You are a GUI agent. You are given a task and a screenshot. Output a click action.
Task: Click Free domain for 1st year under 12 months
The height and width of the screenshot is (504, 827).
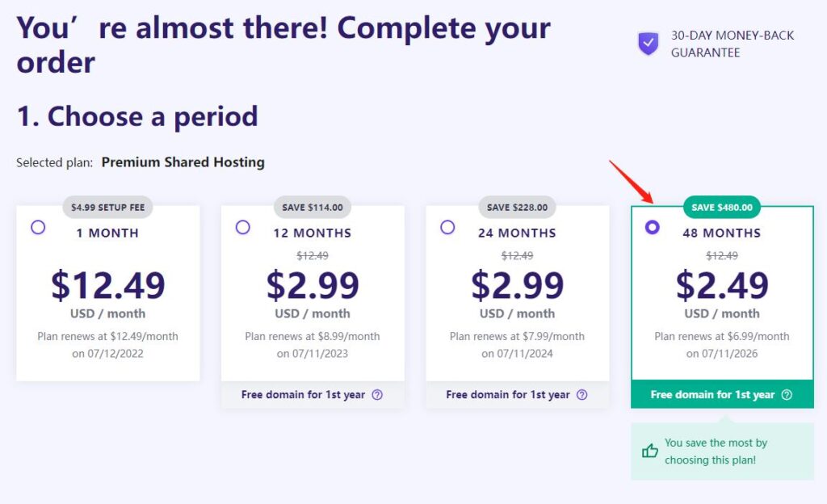[x=304, y=394]
